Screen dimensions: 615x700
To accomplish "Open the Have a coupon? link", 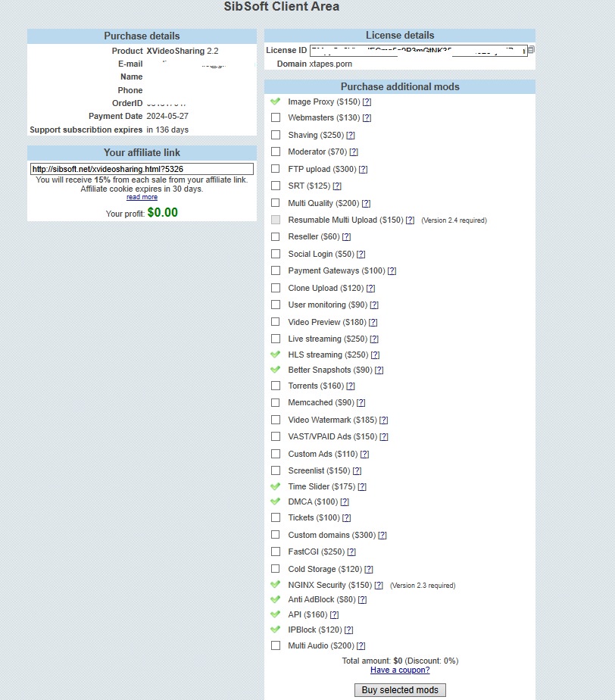I will click(x=400, y=670).
